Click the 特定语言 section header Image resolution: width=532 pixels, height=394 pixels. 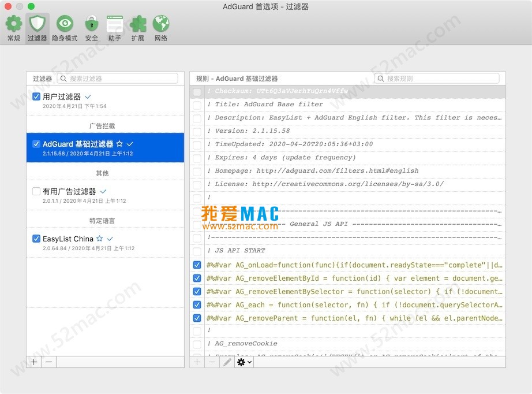click(102, 221)
